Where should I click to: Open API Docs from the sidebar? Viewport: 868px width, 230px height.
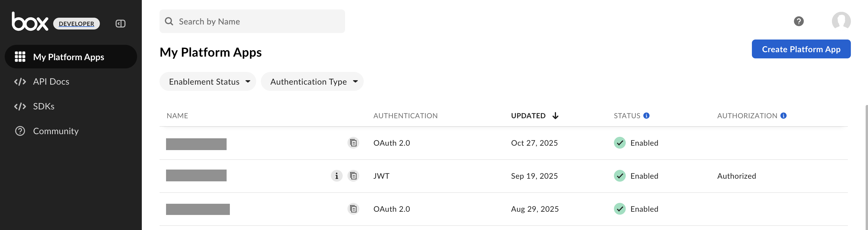51,81
